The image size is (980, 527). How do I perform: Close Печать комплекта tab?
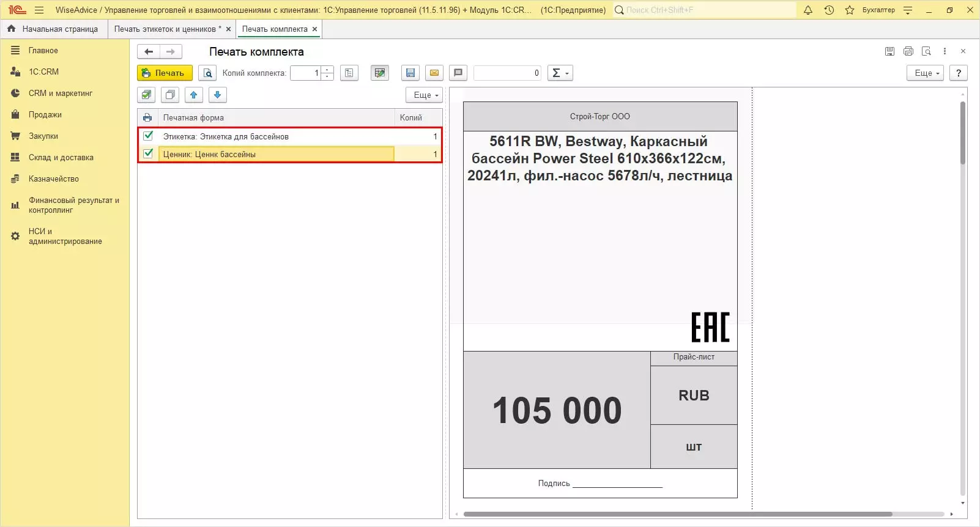pyautogui.click(x=315, y=29)
